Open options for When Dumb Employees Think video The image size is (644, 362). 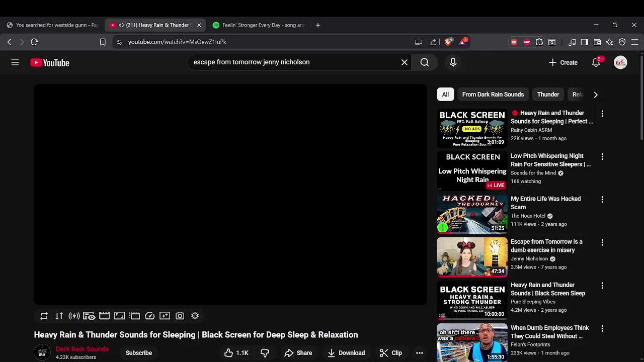click(x=602, y=328)
